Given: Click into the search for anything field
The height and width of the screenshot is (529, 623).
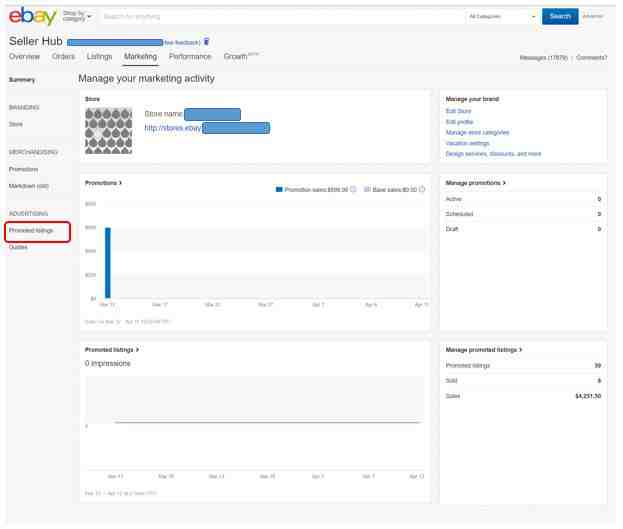Looking at the screenshot, I should coord(285,17).
